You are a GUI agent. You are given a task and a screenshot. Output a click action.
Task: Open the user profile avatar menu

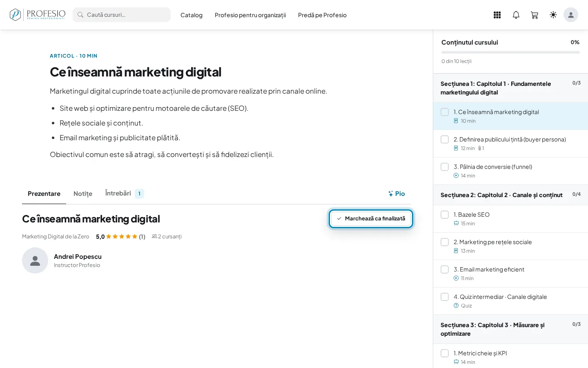point(571,15)
